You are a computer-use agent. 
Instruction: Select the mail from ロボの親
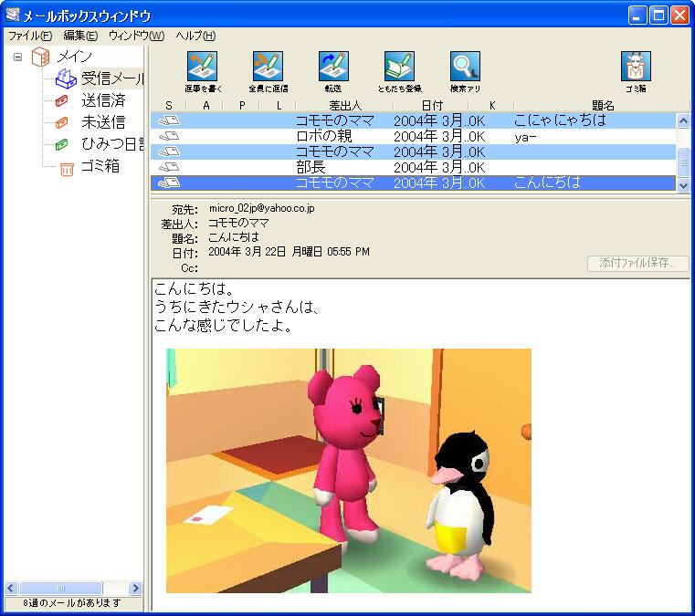click(413, 136)
